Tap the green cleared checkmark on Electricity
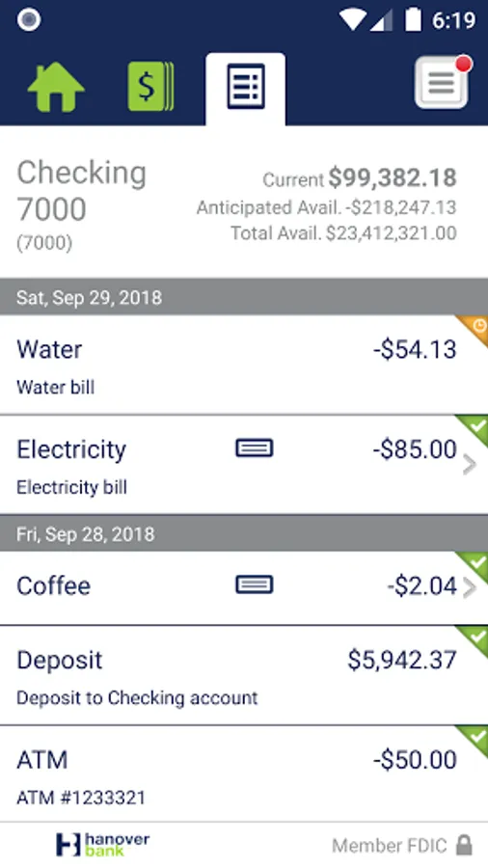The height and width of the screenshot is (868, 488). pyautogui.click(x=474, y=428)
